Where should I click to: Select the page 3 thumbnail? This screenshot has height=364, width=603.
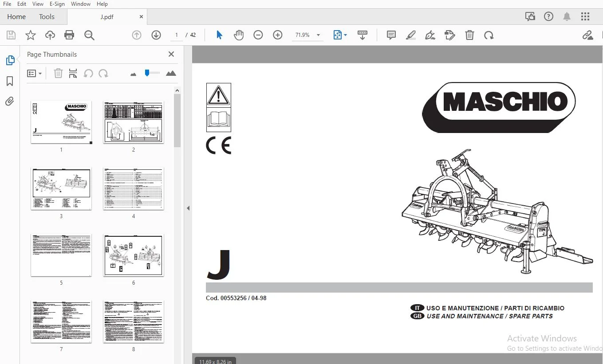[61, 188]
